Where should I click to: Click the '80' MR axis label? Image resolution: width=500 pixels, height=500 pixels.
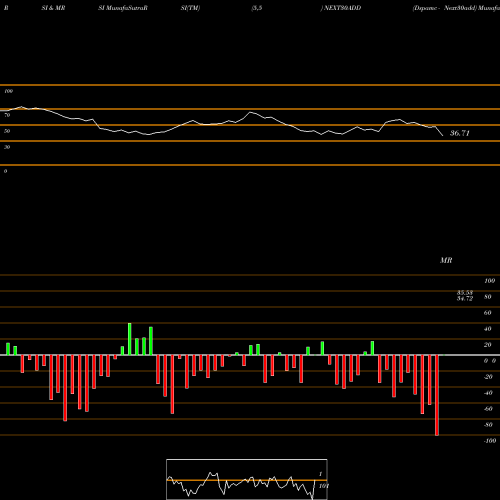(487, 297)
